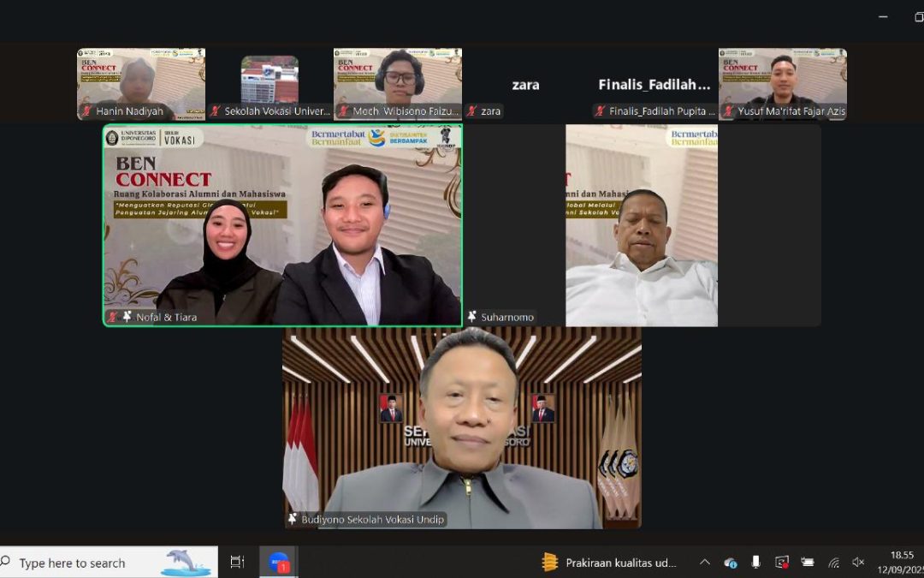Click the 'Suharnomo' name label
Viewport: 924px width, 578px height.
(x=507, y=317)
